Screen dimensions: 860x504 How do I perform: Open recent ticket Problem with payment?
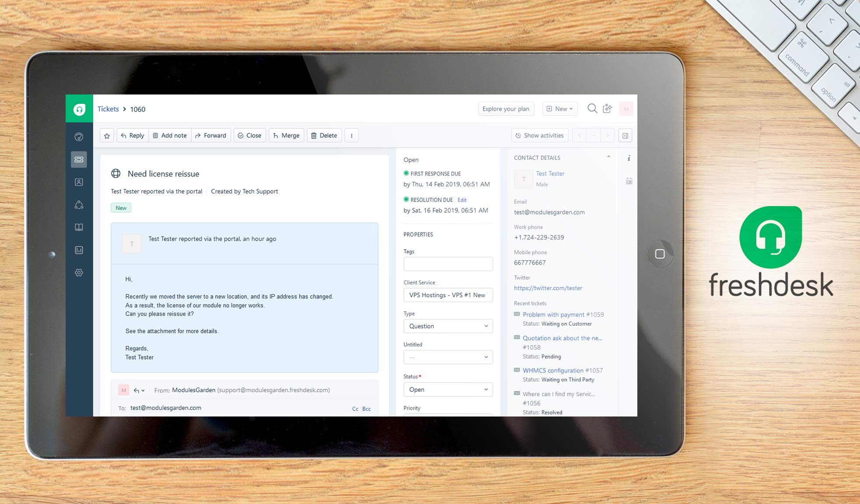coord(553,314)
